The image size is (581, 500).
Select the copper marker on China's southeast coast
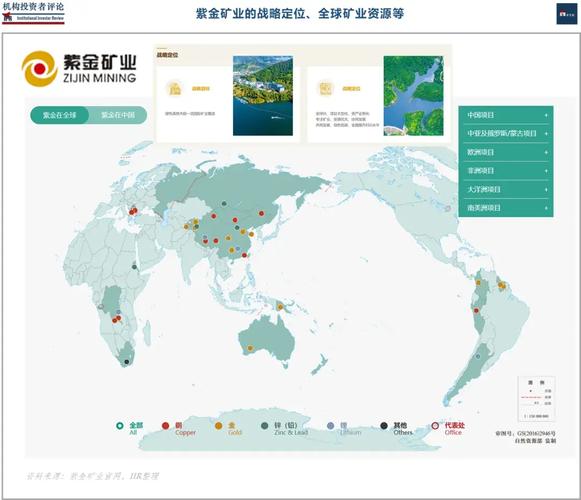click(x=244, y=255)
